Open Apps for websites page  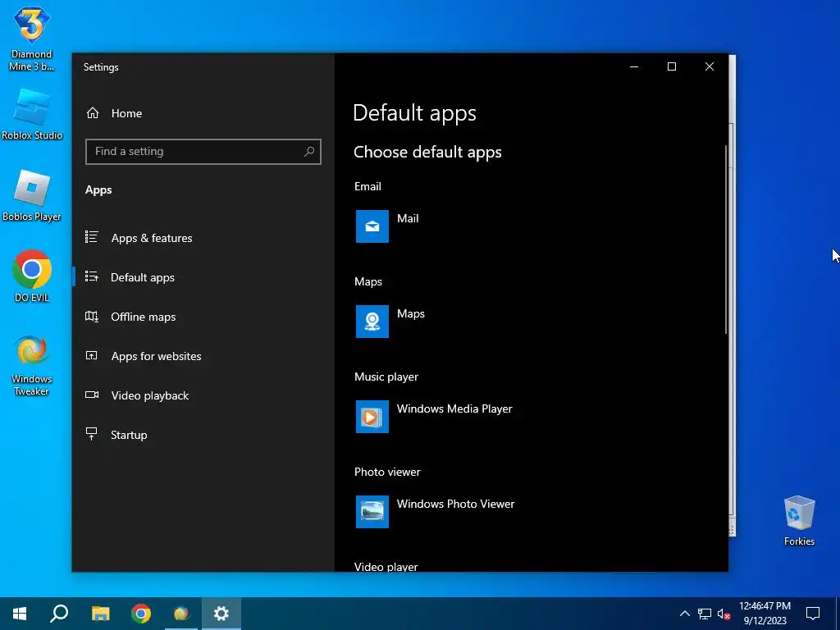click(x=203, y=356)
